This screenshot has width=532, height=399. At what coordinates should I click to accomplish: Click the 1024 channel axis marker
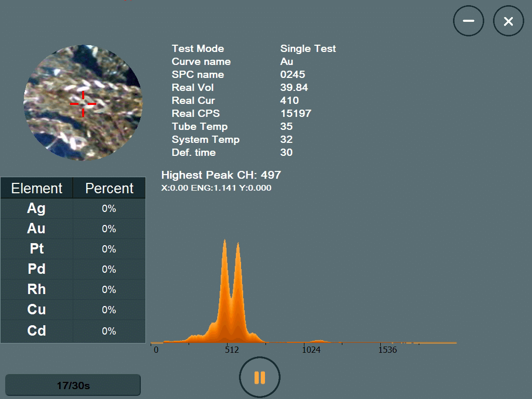(x=311, y=350)
